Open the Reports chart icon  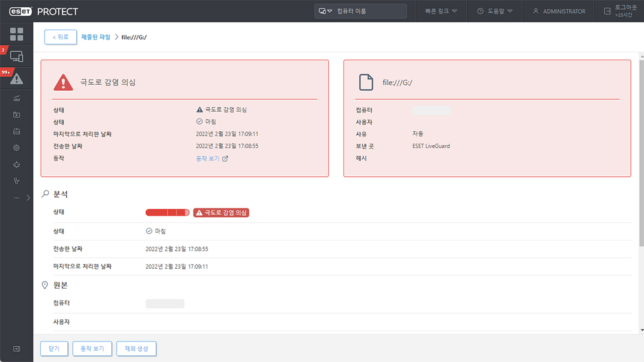point(16,98)
